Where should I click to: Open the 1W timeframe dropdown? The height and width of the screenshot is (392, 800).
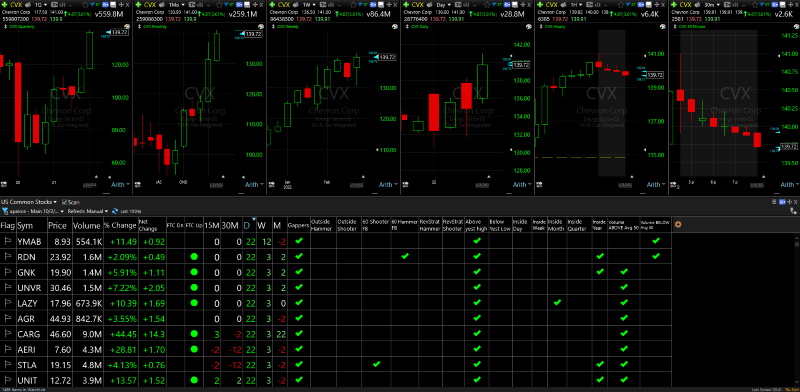[x=309, y=5]
